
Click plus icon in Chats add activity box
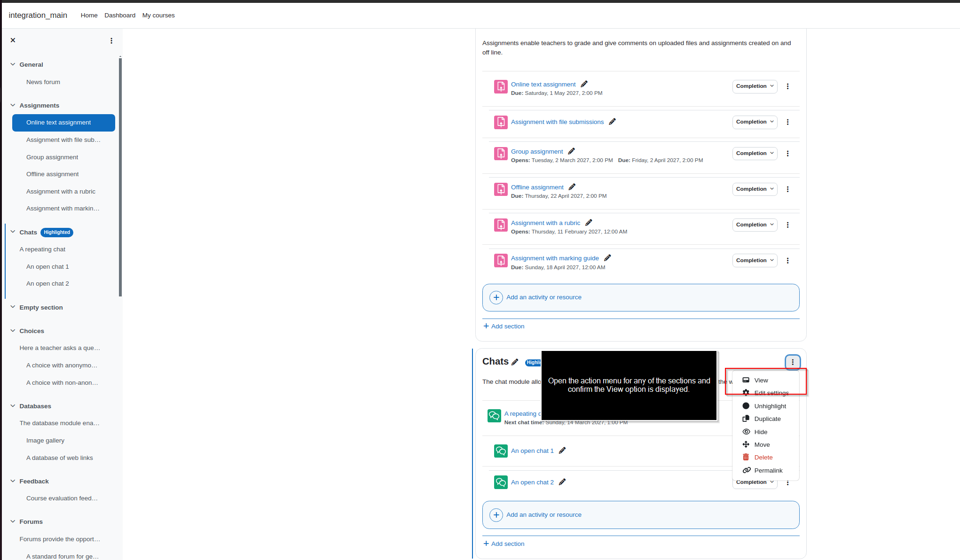496,515
